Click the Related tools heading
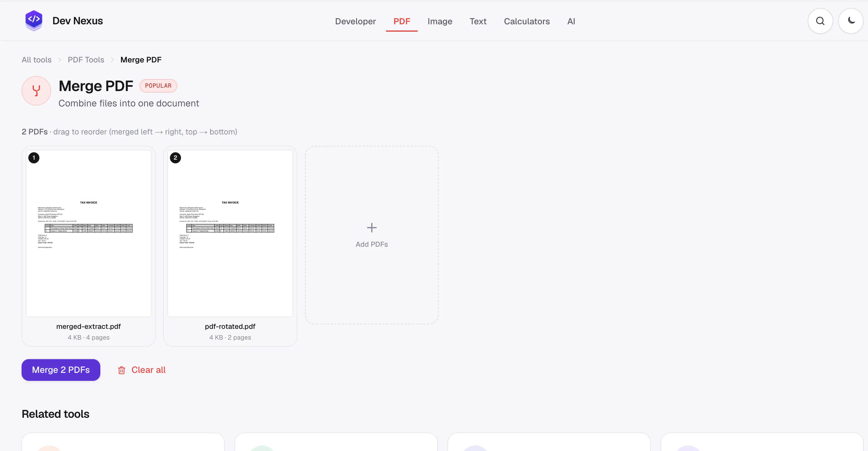Viewport: 868px width, 451px height. click(x=56, y=414)
